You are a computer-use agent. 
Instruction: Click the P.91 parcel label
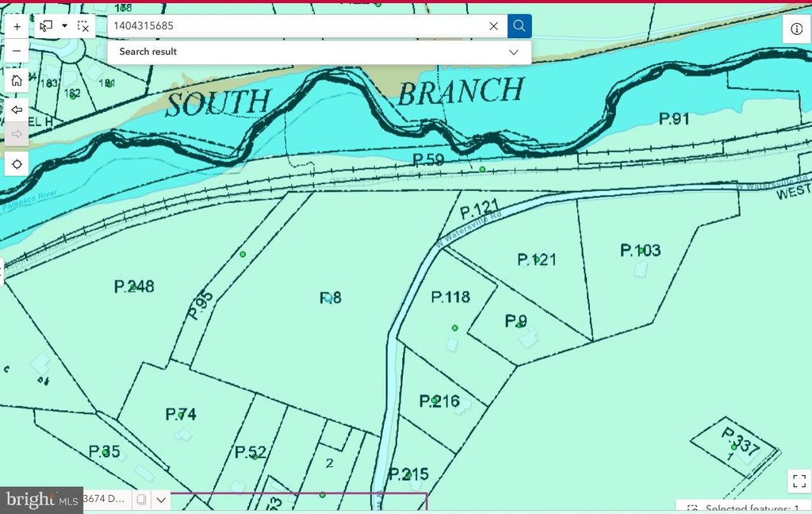point(674,119)
